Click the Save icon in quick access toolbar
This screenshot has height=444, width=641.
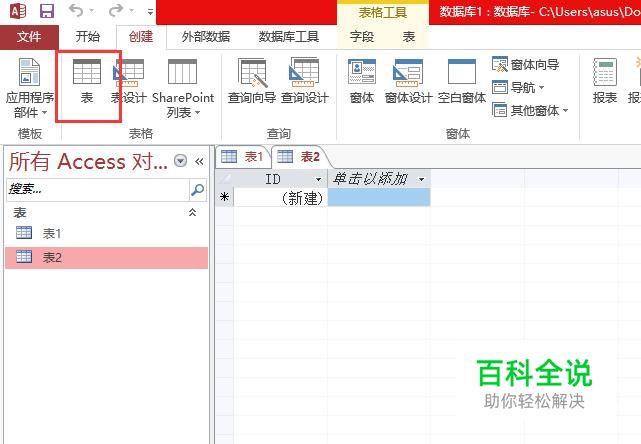click(47, 11)
